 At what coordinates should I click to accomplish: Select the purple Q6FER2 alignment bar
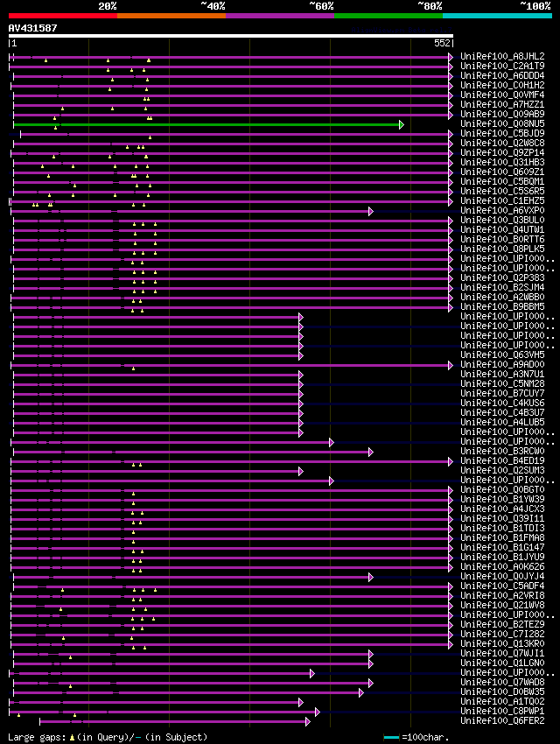click(173, 722)
